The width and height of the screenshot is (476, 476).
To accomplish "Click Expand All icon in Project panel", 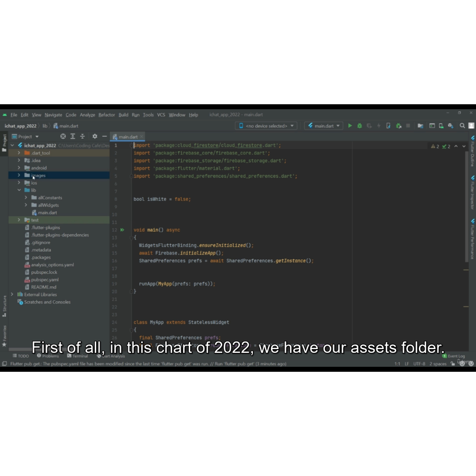I will pos(73,137).
